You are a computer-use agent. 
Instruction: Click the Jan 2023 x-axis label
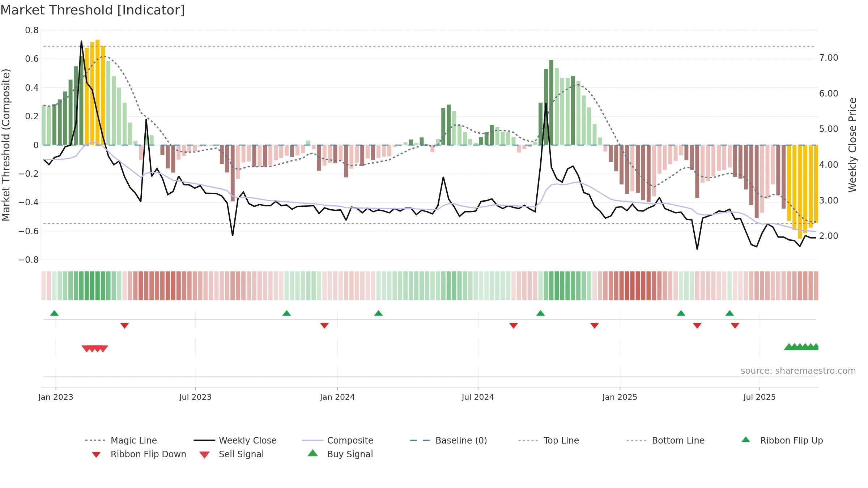[x=56, y=397]
